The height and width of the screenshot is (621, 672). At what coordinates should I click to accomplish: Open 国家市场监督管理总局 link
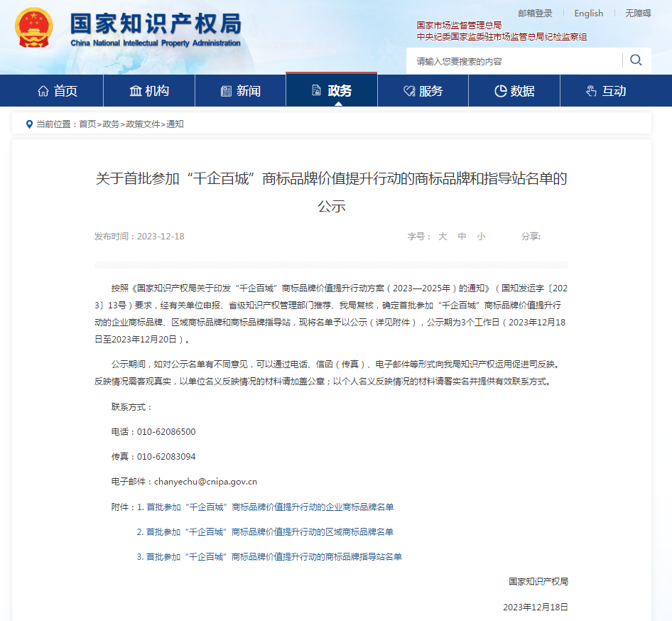pyautogui.click(x=459, y=26)
